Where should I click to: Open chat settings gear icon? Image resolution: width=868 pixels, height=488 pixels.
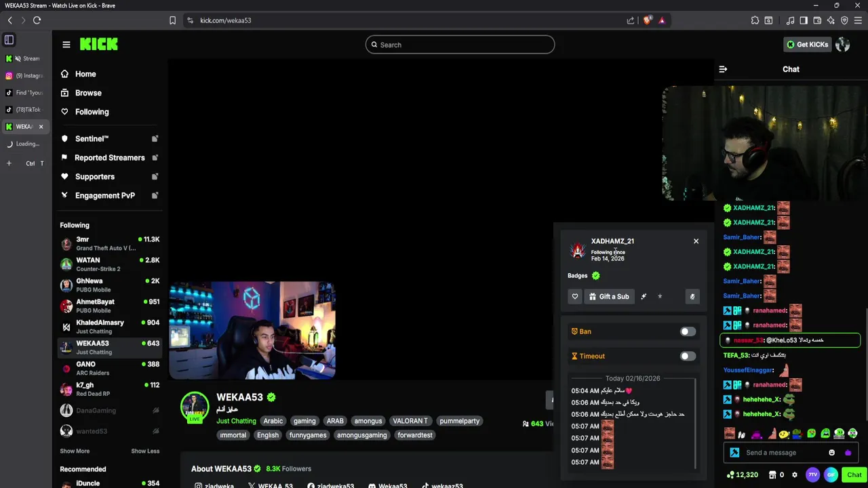[x=795, y=475]
